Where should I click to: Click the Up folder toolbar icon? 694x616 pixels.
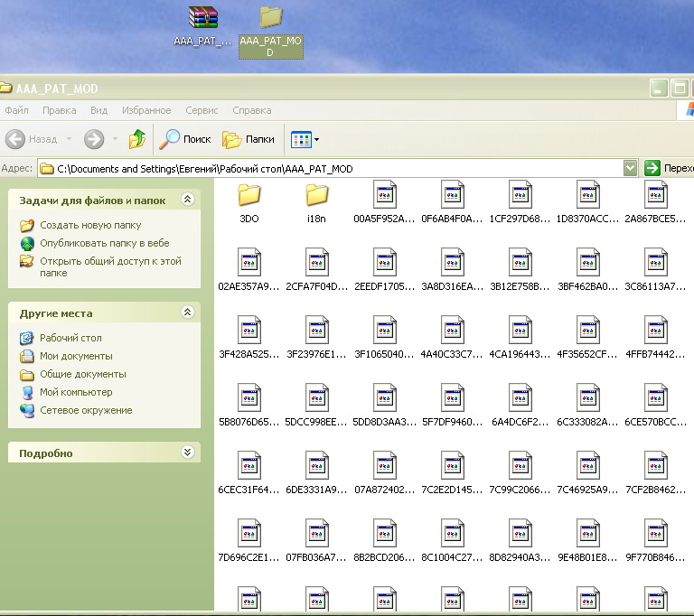point(137,139)
